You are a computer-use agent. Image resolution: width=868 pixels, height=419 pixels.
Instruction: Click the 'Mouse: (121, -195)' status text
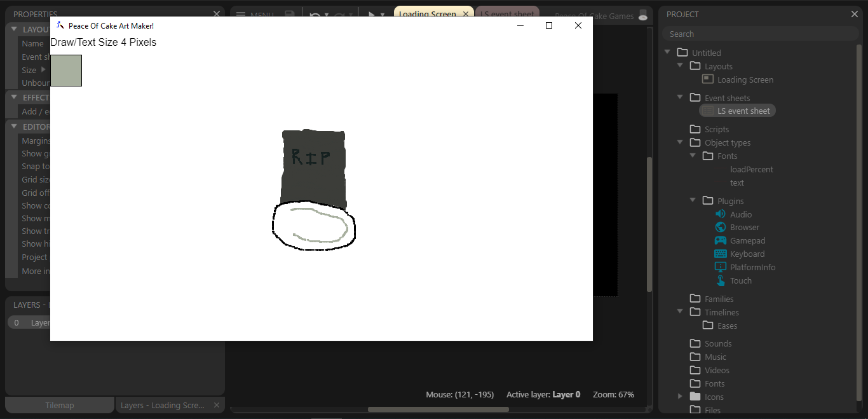tap(459, 394)
